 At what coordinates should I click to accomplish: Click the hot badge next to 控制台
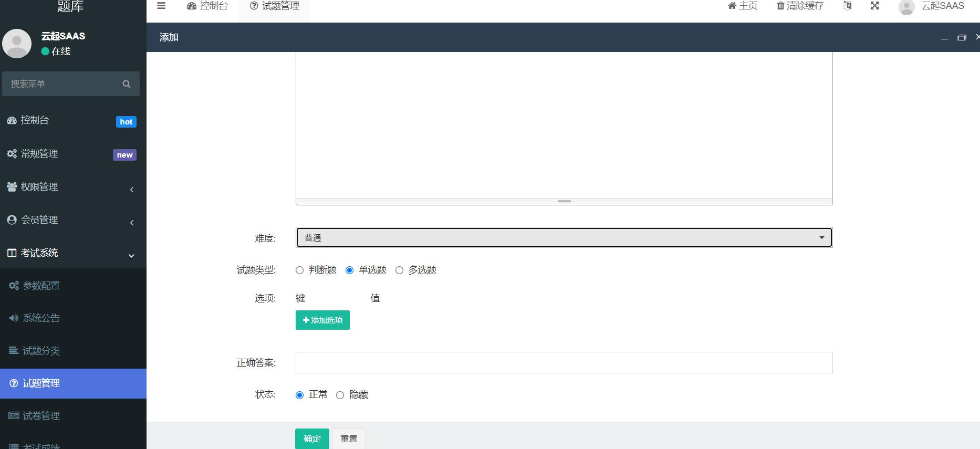(126, 122)
